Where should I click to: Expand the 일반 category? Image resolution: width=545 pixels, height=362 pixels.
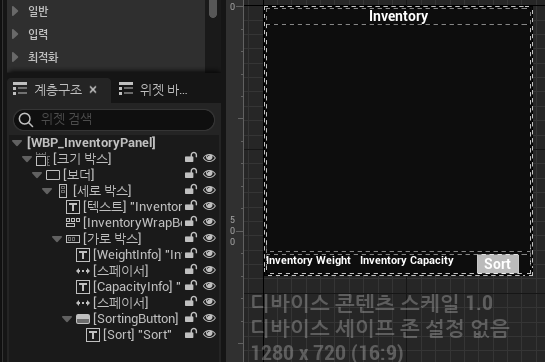[15, 11]
